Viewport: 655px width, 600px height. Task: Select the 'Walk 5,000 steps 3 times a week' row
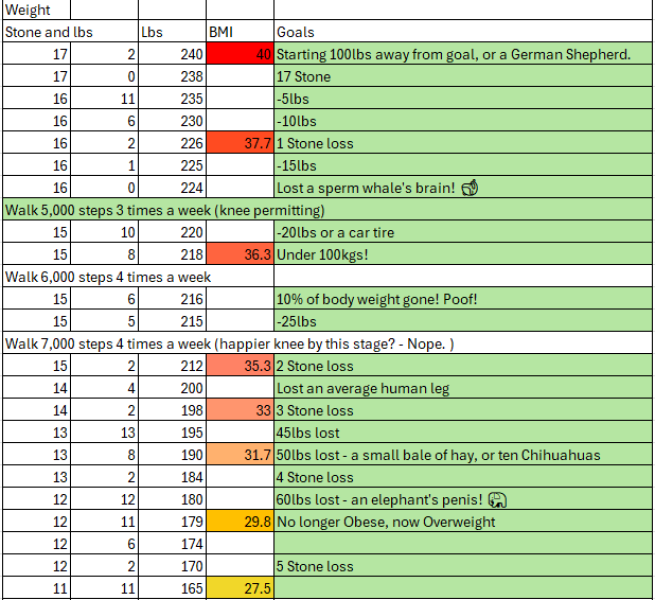327,210
